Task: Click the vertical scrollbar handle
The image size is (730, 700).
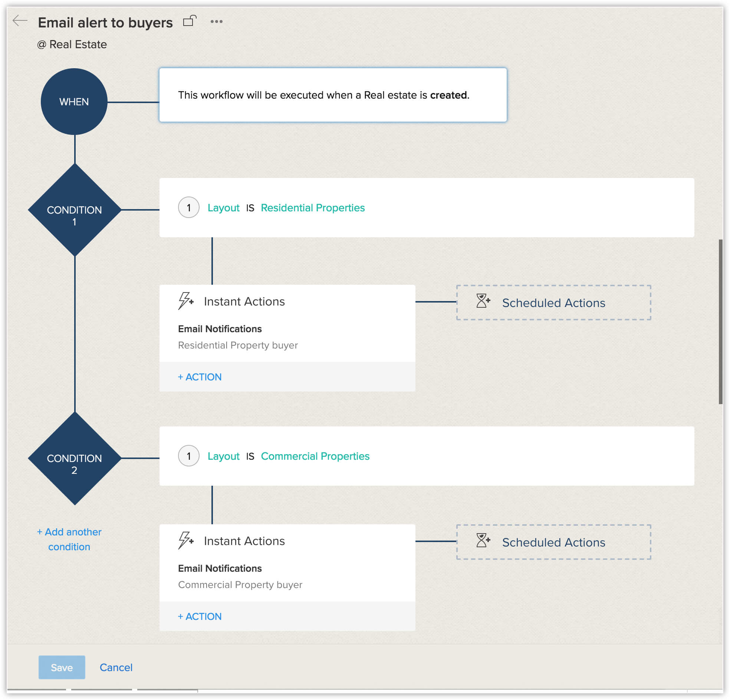Action: point(721,322)
